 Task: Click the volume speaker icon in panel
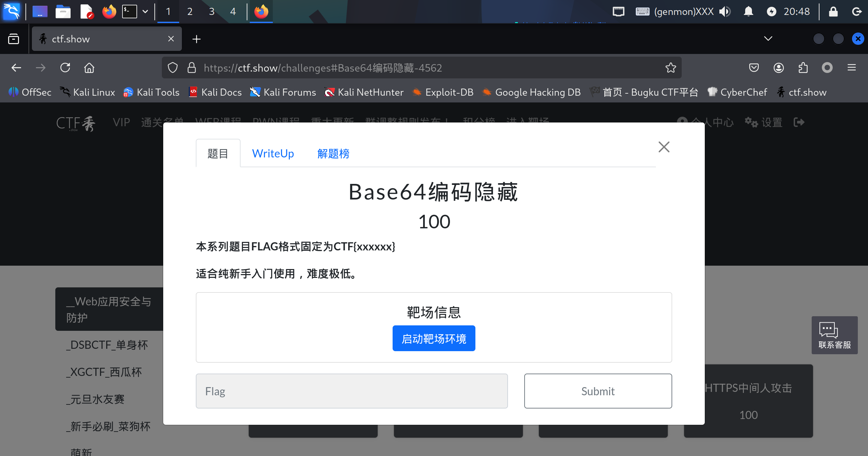(725, 12)
